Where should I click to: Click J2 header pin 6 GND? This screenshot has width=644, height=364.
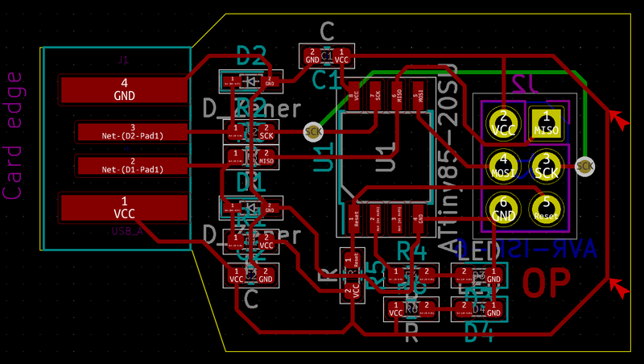pyautogui.click(x=503, y=209)
